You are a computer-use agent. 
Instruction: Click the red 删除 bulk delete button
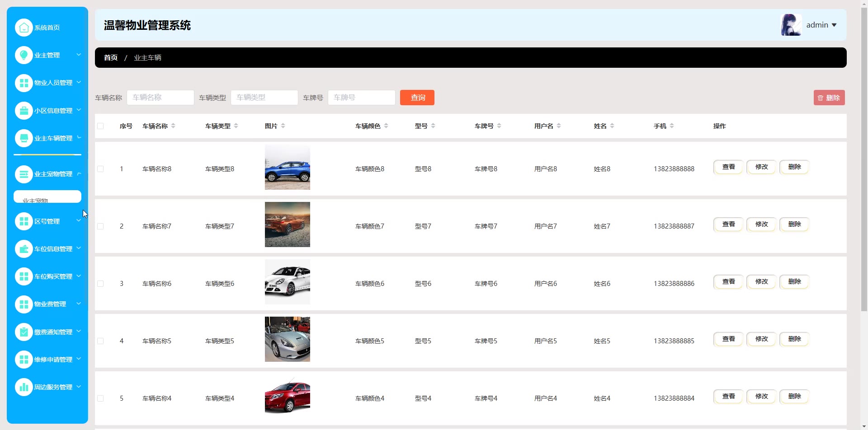point(829,98)
